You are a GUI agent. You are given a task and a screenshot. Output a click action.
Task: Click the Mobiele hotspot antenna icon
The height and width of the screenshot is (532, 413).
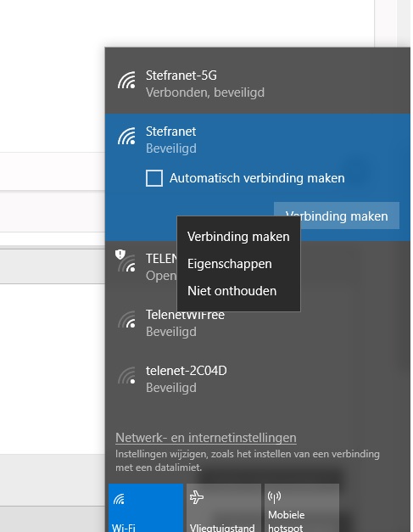click(274, 496)
